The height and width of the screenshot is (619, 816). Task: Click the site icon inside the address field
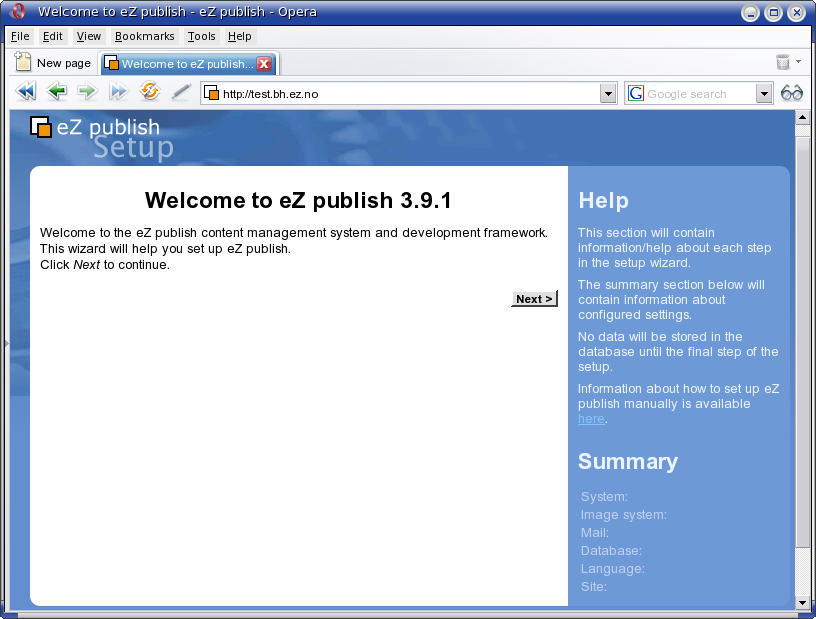[x=211, y=93]
